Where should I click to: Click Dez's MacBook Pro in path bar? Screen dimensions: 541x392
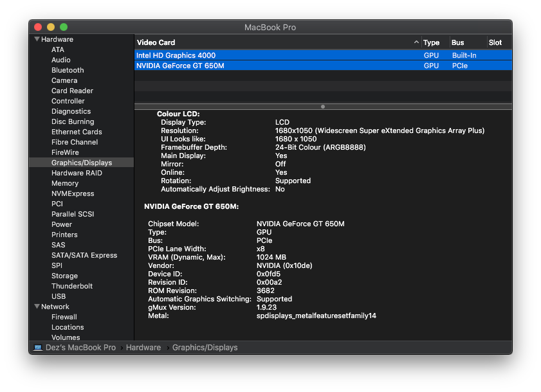[81, 348]
